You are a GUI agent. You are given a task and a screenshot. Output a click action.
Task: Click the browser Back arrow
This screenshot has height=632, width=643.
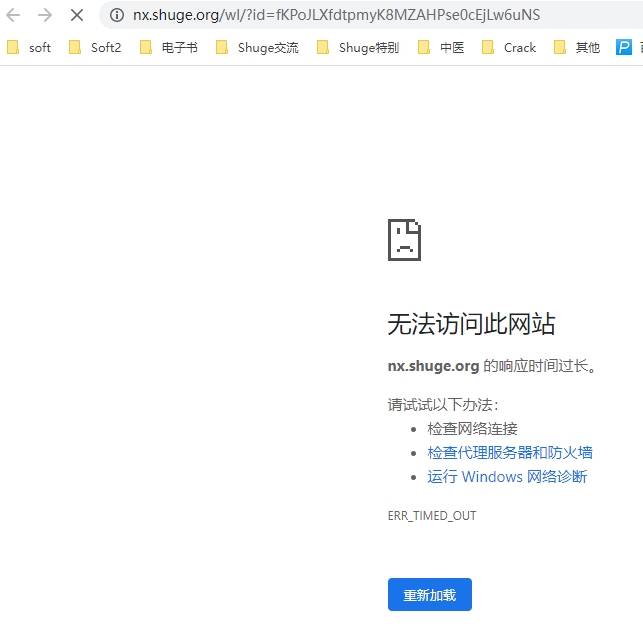coord(14,15)
